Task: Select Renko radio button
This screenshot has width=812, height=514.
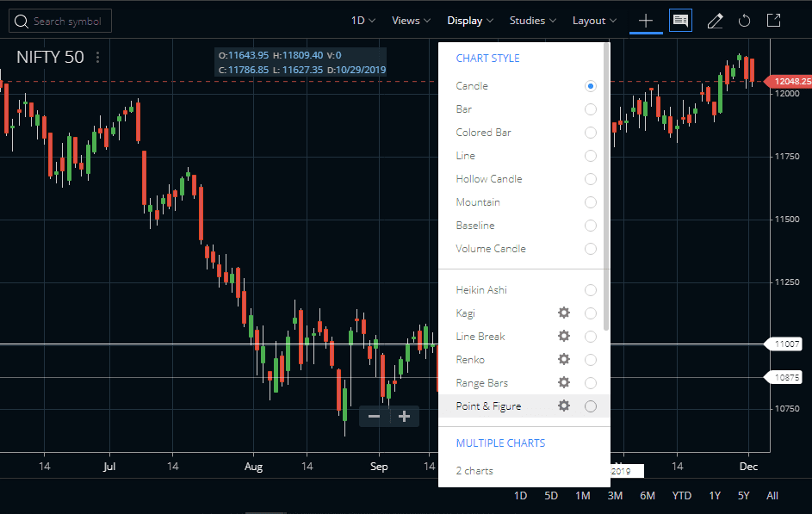Action: click(591, 360)
